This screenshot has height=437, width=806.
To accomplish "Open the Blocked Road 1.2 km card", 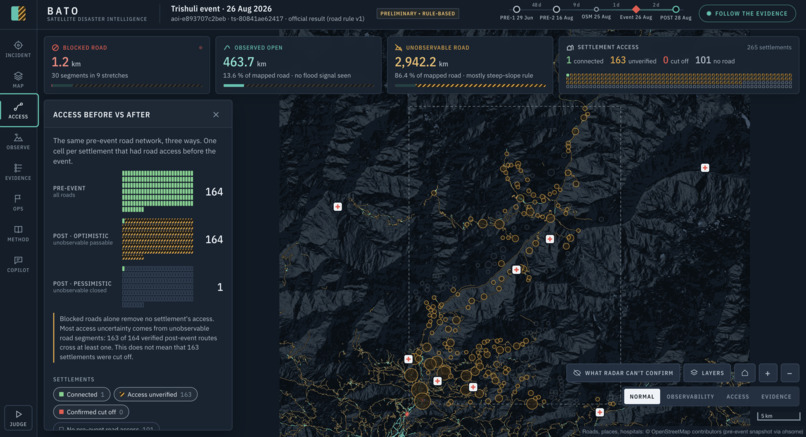I will (x=126, y=65).
